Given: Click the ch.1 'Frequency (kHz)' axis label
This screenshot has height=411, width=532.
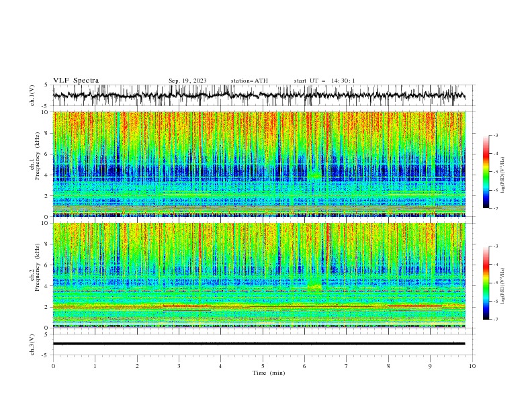Looking at the screenshot, I should tap(38, 154).
